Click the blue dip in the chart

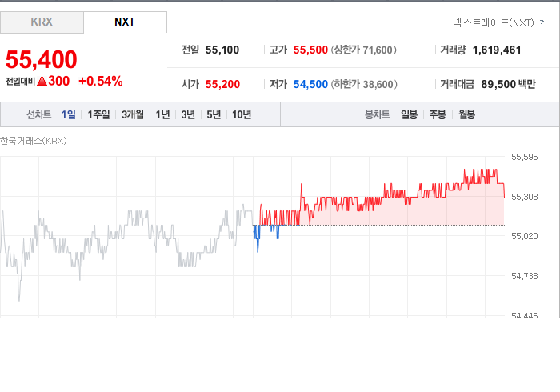click(258, 238)
